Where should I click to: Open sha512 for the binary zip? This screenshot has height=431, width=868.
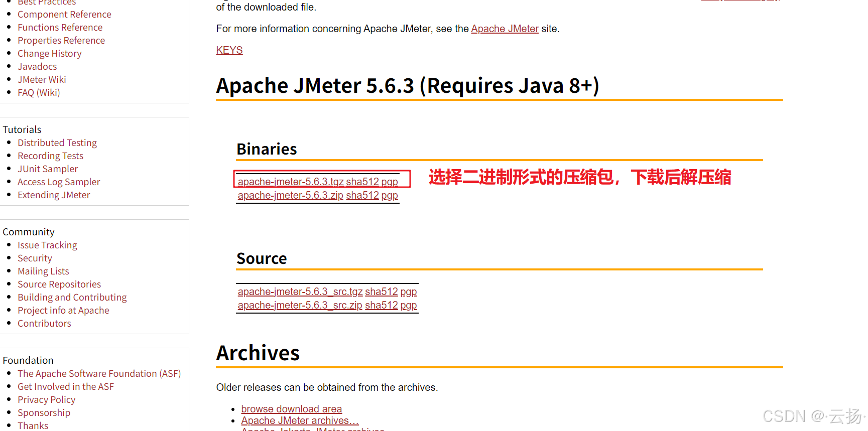click(362, 195)
